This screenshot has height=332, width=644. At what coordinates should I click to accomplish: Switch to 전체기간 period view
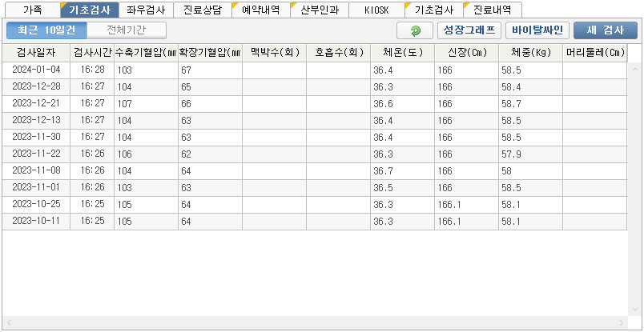coord(126,30)
